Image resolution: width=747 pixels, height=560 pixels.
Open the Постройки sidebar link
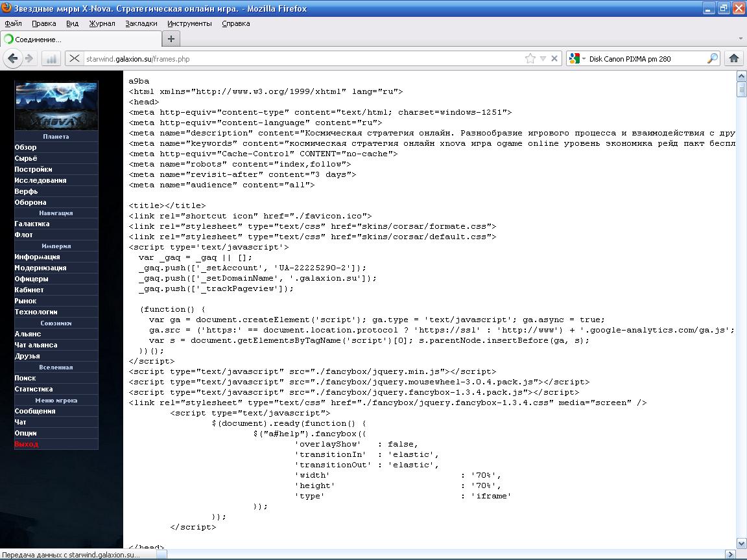pyautogui.click(x=33, y=169)
